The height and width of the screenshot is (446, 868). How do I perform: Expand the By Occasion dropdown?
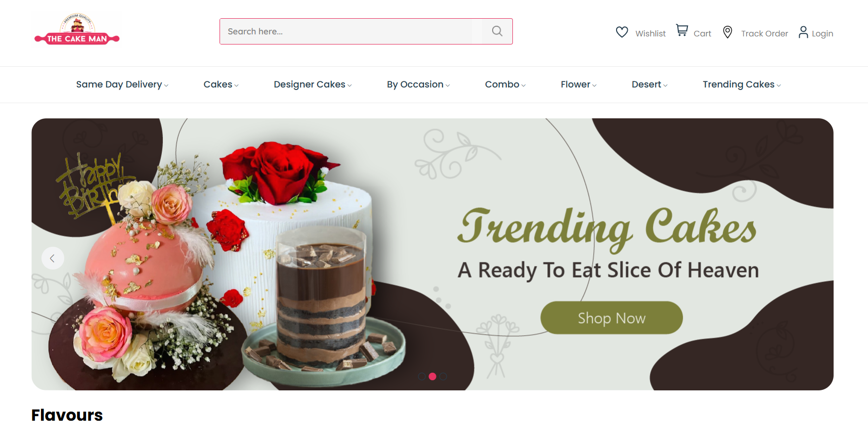(x=418, y=84)
